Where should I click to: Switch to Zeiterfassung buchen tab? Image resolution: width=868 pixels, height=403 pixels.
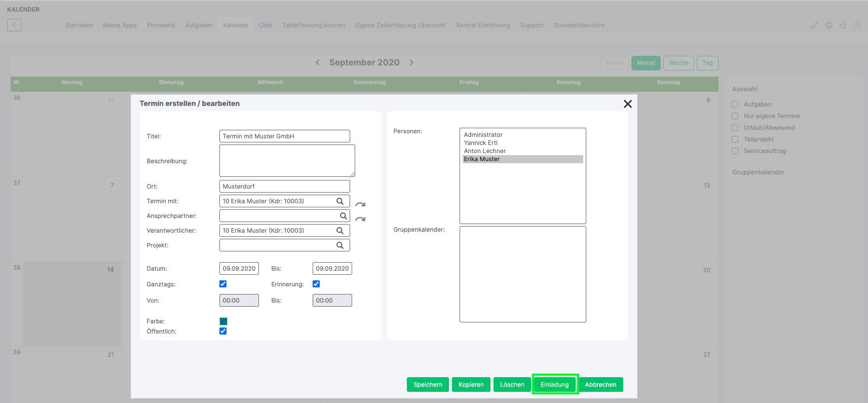[314, 25]
